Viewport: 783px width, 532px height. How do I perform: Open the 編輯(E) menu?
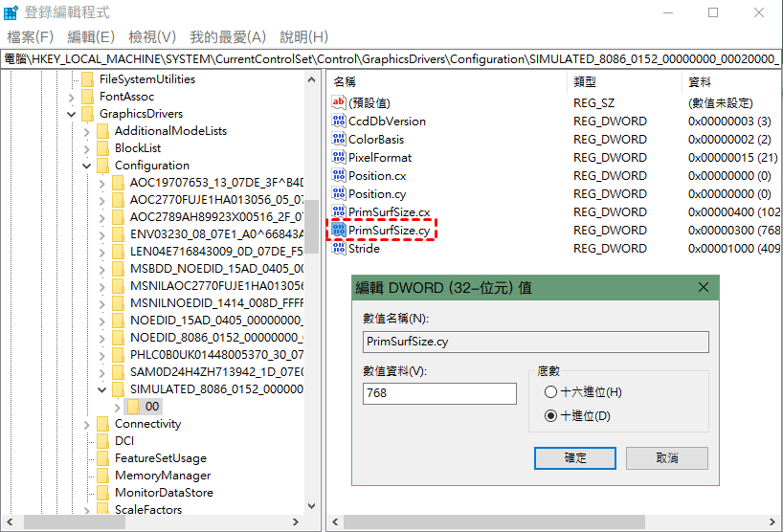[x=91, y=37]
